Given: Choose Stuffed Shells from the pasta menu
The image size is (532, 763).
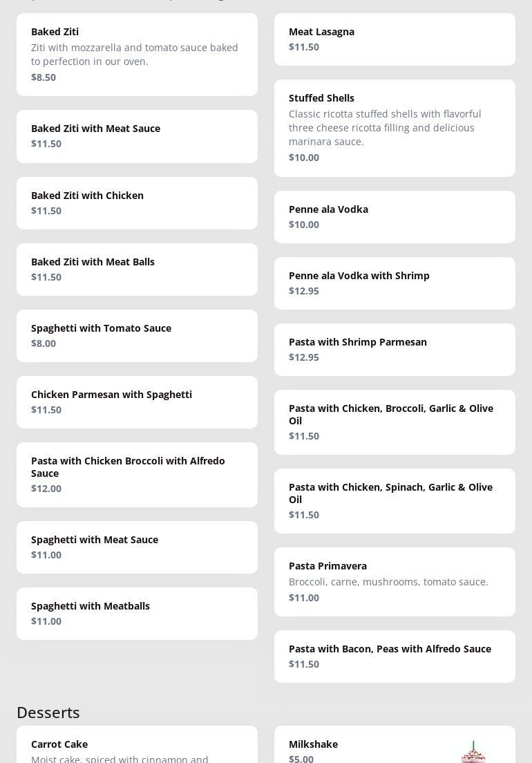Looking at the screenshot, I should [395, 128].
